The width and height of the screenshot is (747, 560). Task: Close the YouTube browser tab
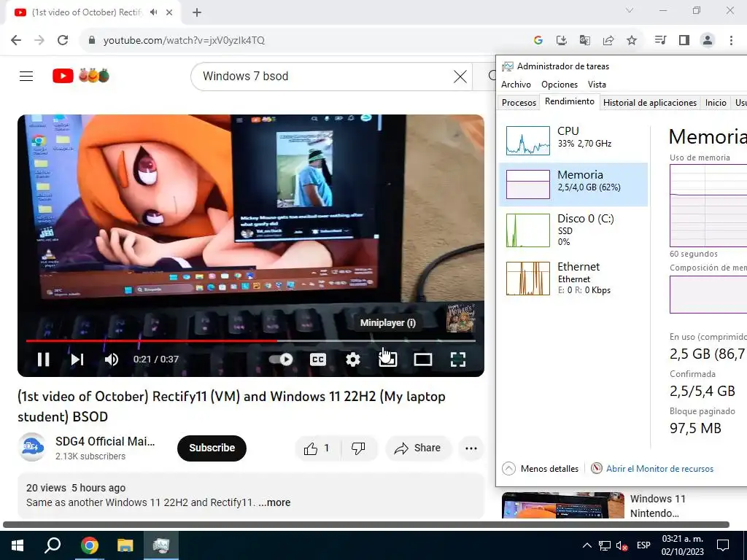pyautogui.click(x=169, y=12)
